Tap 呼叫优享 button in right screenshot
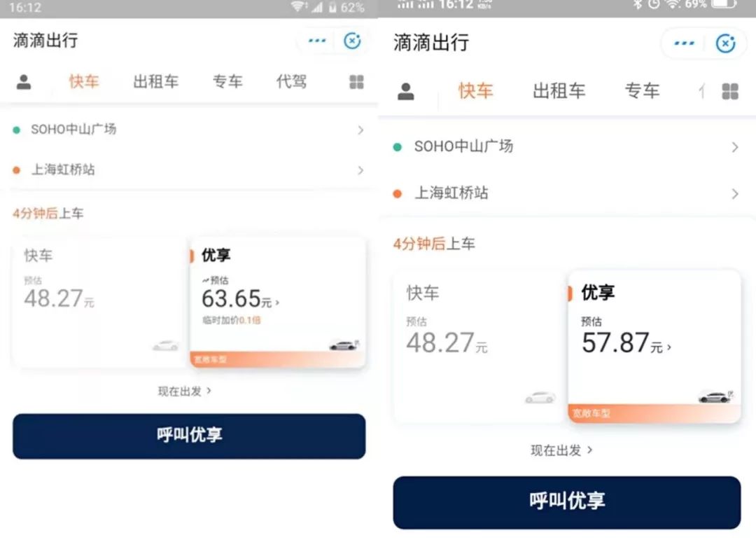This screenshot has height=554, width=756. click(567, 502)
